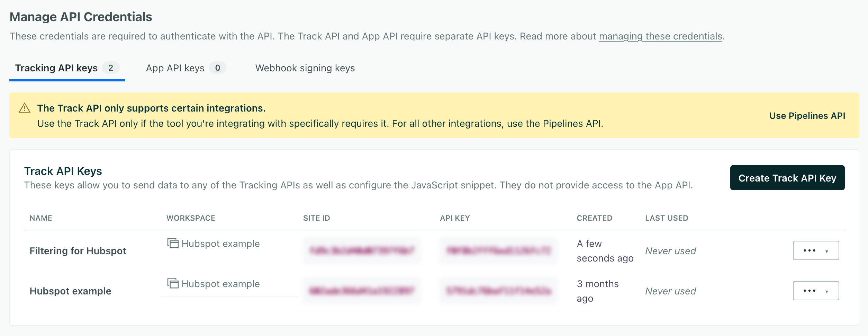This screenshot has height=336, width=868.
Task: Click the workspace icon beside the Hubspot example row
Action: [173, 284]
